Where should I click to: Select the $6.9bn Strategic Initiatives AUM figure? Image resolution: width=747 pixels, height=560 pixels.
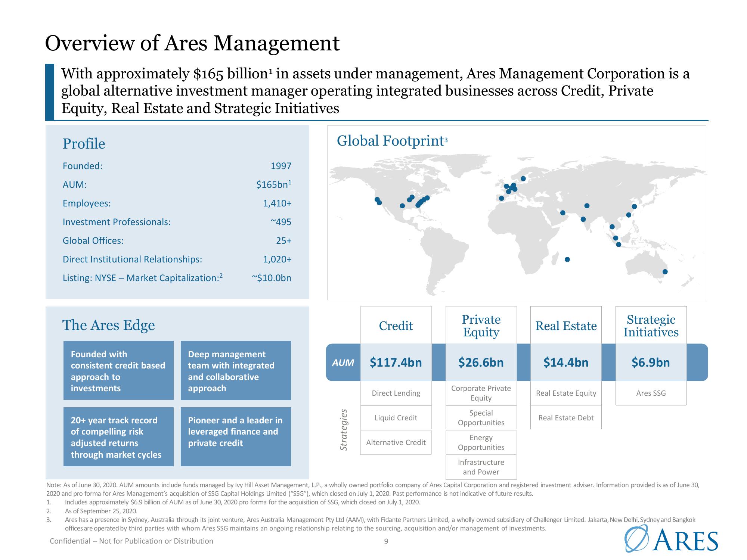click(x=651, y=362)
